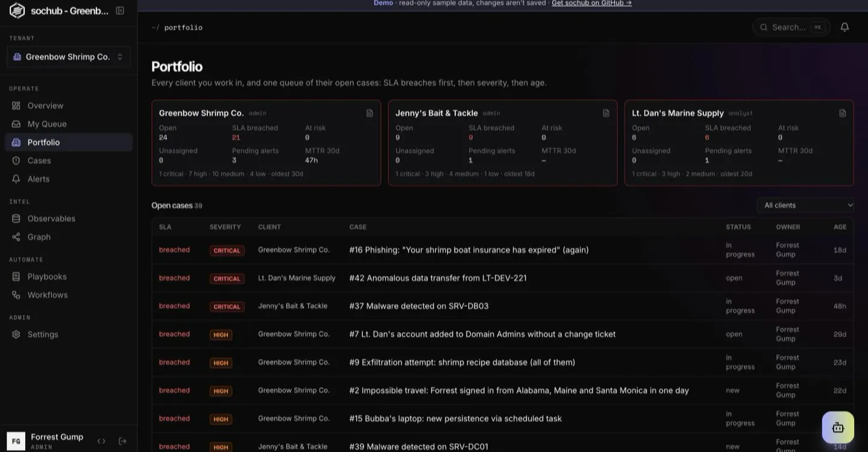
Task: Open Workflows label in sidebar
Action: pyautogui.click(x=48, y=295)
